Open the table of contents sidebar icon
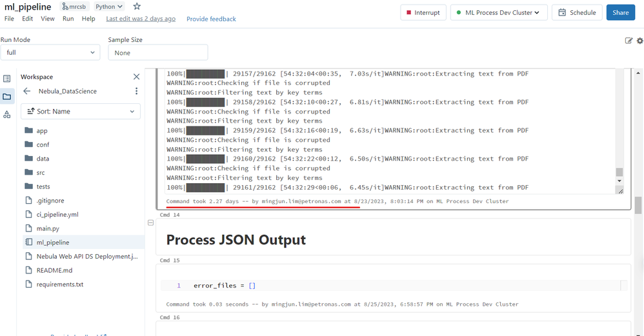644x336 pixels. (7, 79)
